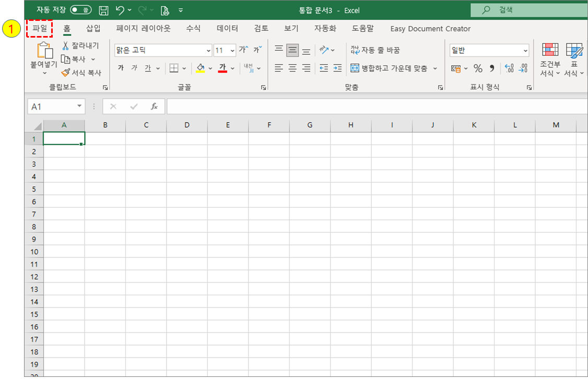Screen dimensions: 588x379
Task: Open Conditional Formatting (조건부 서식)
Action: [550, 60]
